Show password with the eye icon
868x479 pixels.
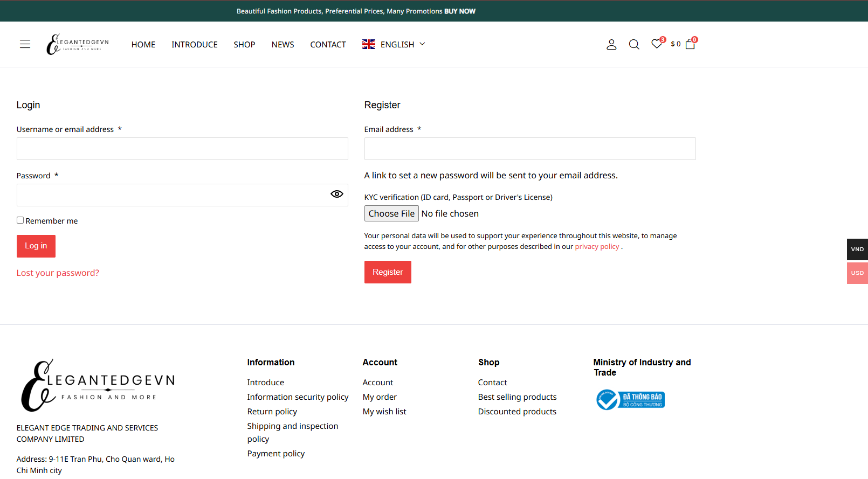click(x=337, y=194)
